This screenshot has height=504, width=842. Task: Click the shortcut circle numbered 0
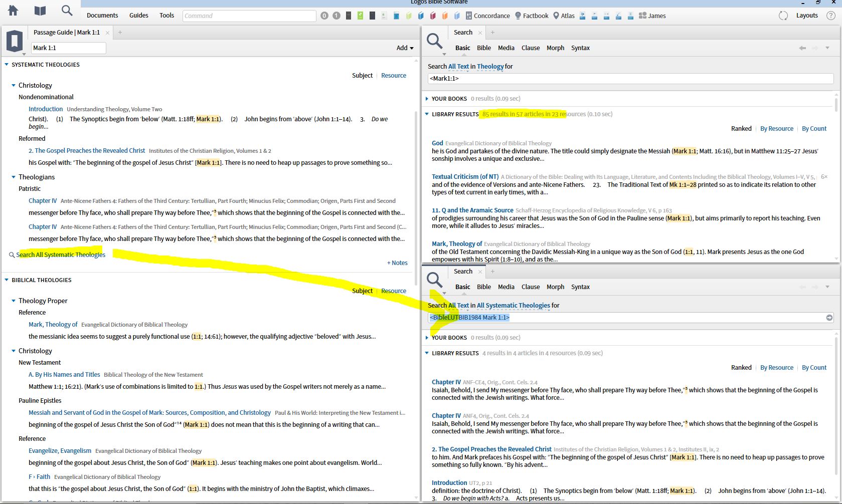pyautogui.click(x=324, y=16)
